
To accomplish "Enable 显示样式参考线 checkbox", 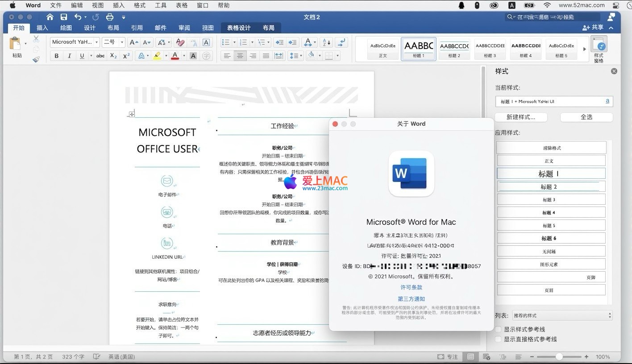I will pyautogui.click(x=499, y=329).
